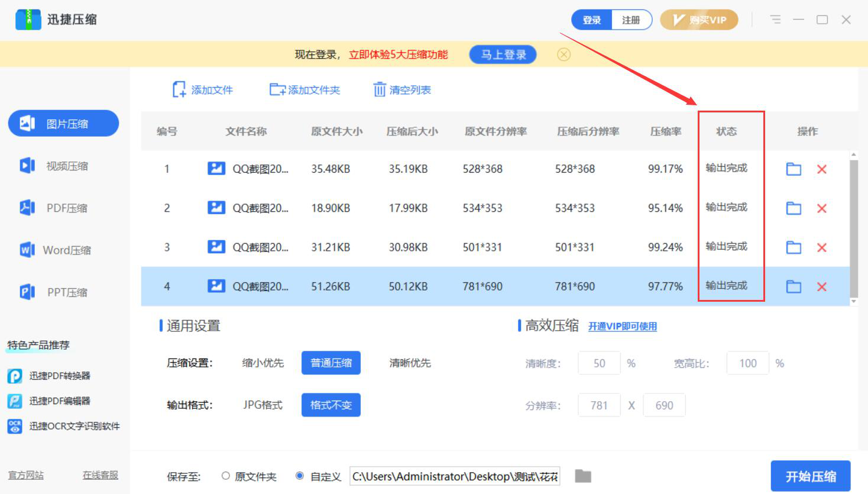
Task: Select 原文件夹 save location radio
Action: (226, 476)
